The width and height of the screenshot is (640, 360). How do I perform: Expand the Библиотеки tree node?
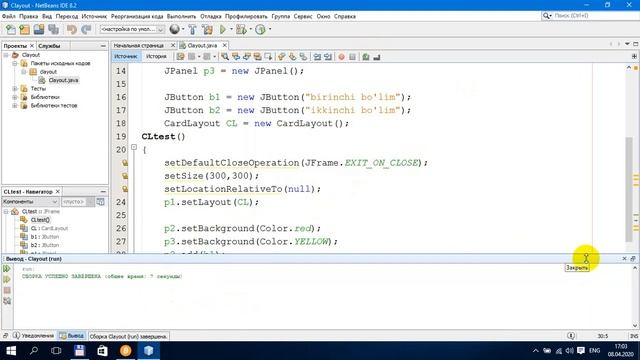(15, 97)
